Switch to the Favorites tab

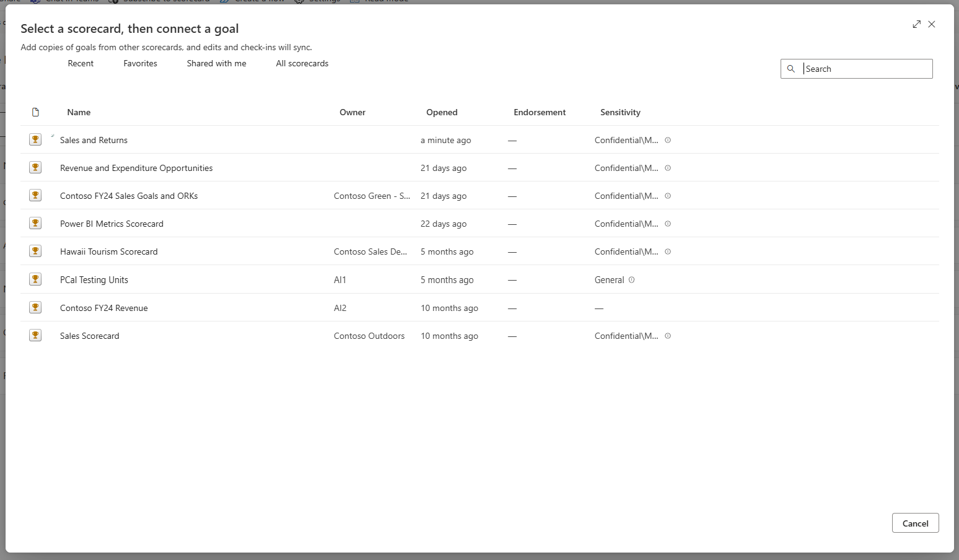pyautogui.click(x=141, y=63)
